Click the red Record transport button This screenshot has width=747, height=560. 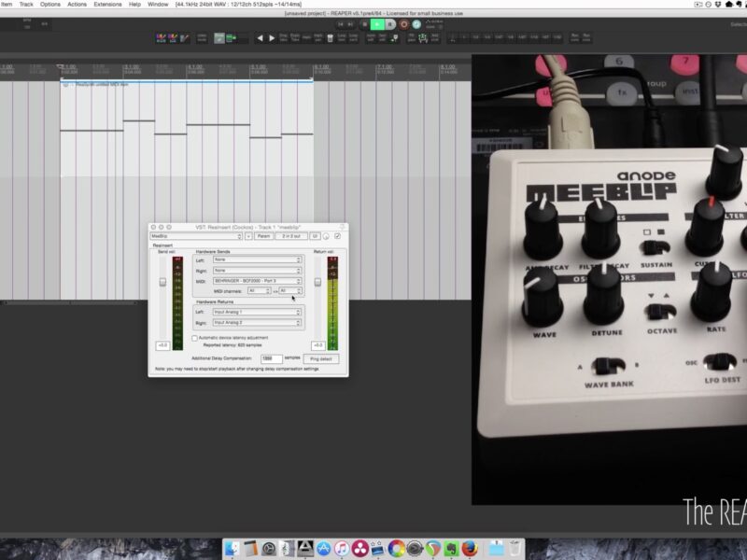(x=403, y=24)
